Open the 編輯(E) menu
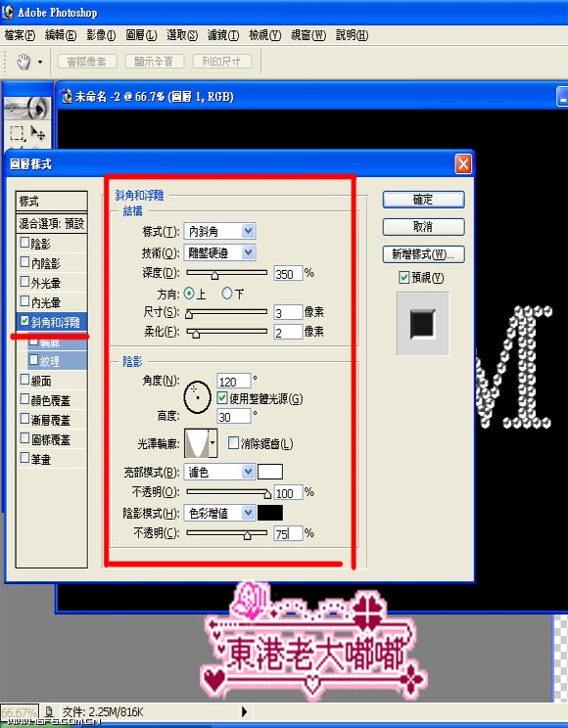This screenshot has width=568, height=728. (61, 35)
